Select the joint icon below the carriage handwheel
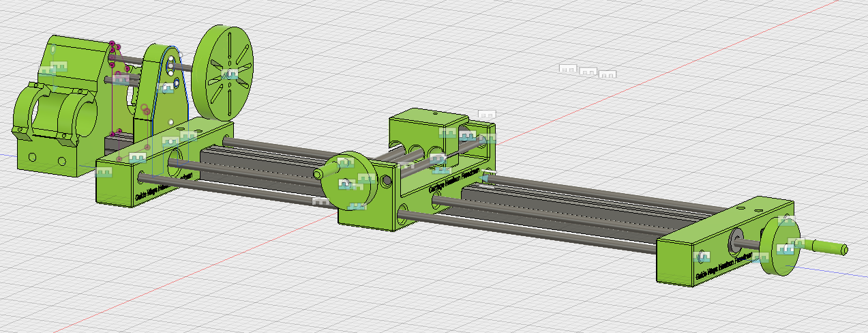The image size is (868, 333). point(357,205)
